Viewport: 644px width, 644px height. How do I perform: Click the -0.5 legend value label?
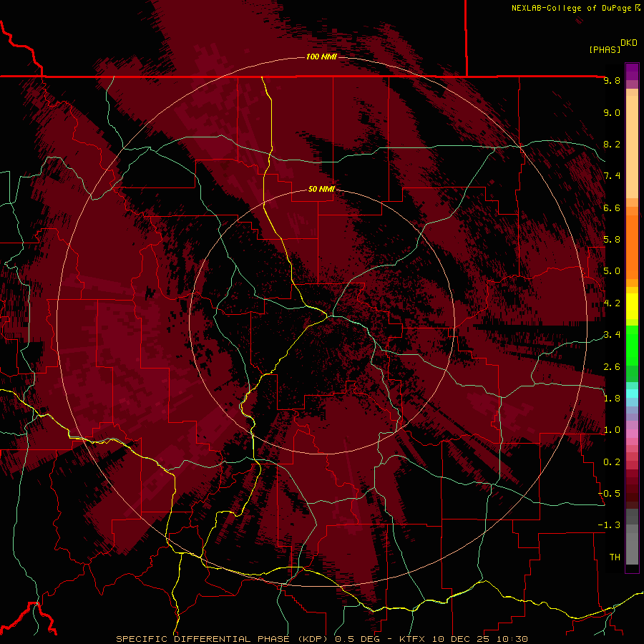tap(610, 494)
